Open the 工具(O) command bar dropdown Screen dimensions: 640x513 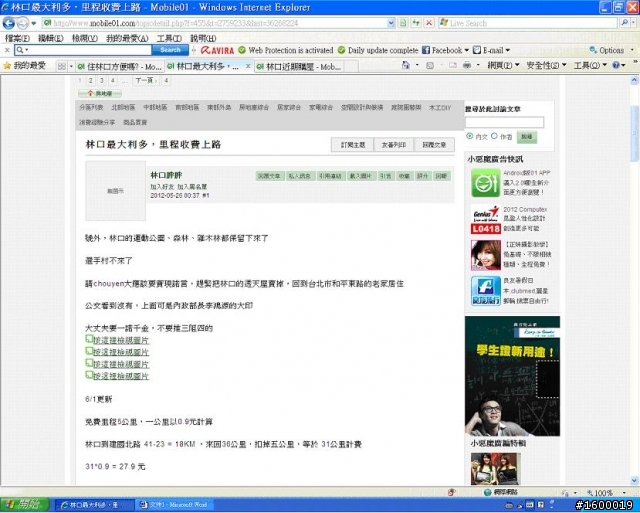pos(590,65)
